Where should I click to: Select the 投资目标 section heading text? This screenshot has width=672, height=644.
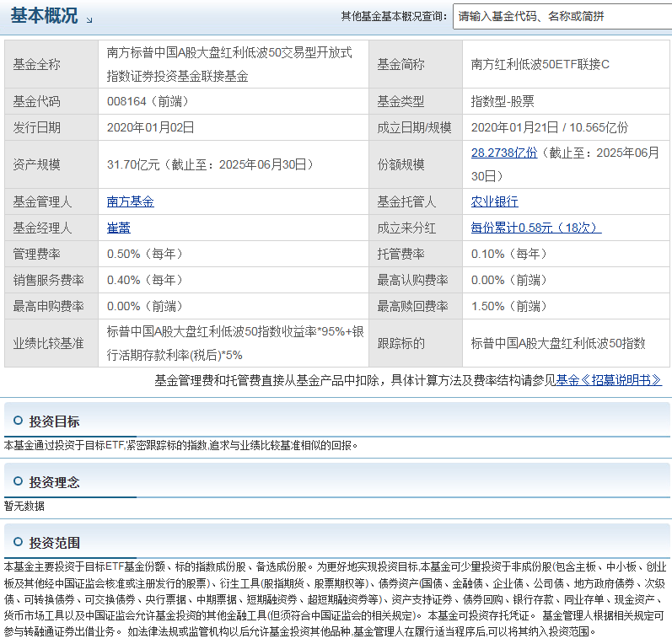coord(55,421)
